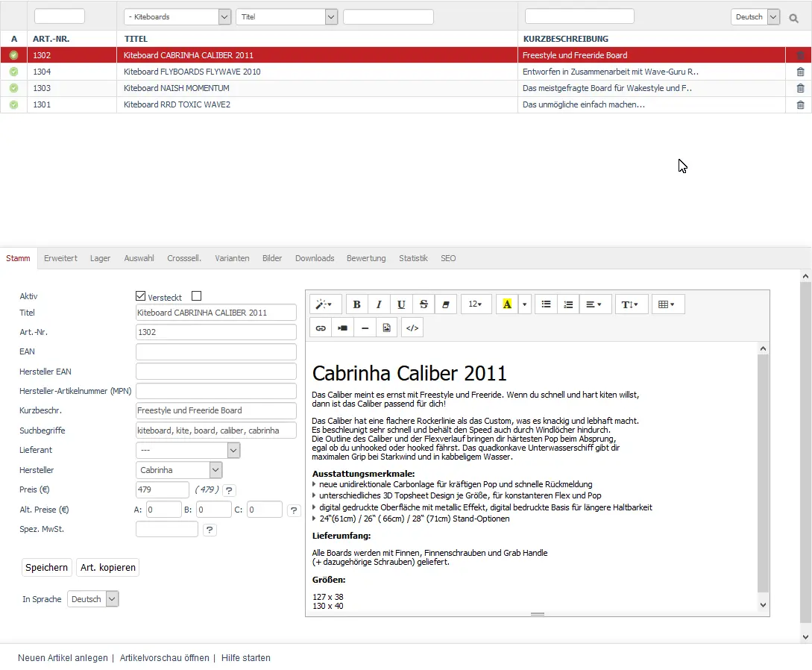This screenshot has height=670, width=812.
Task: Switch to the Varianten tab
Action: coord(232,258)
